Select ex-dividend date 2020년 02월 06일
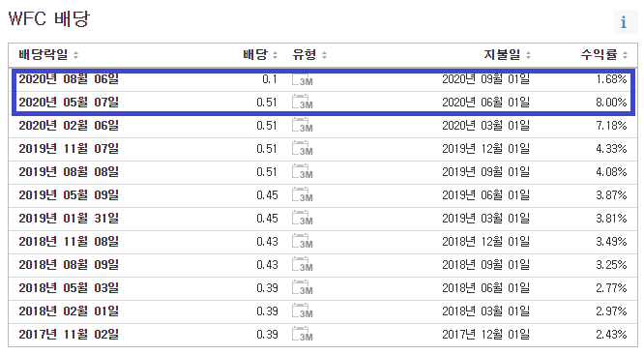The height and width of the screenshot is (355, 644). pyautogui.click(x=69, y=126)
